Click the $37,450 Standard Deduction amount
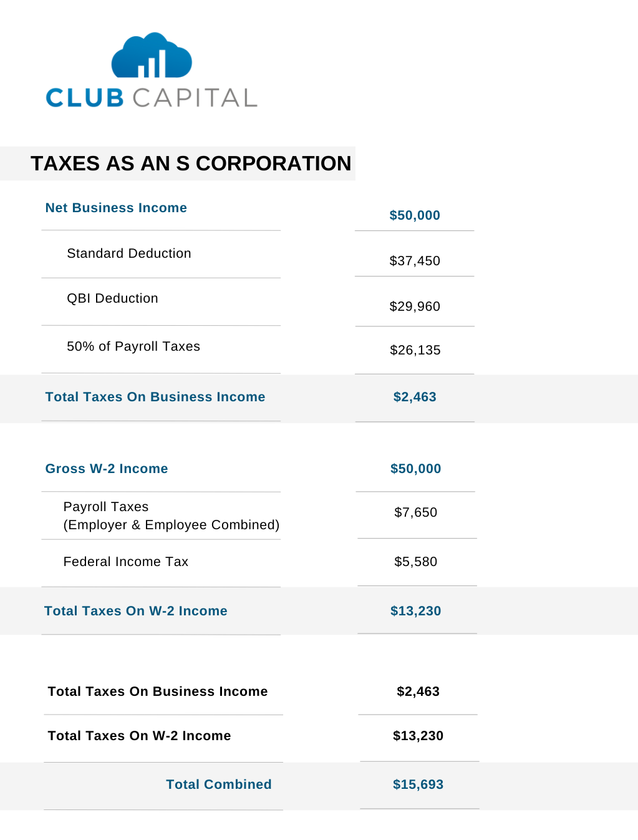The image size is (638, 840). click(415, 261)
